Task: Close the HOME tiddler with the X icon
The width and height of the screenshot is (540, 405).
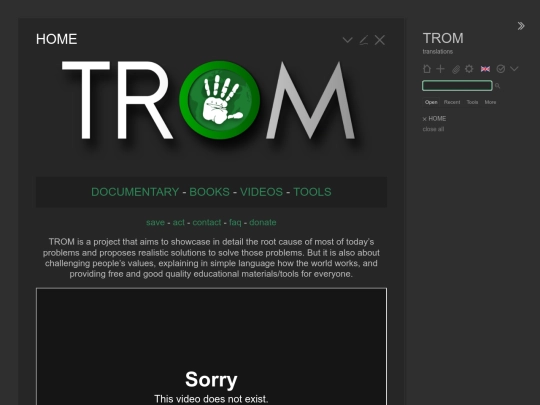Action: [x=380, y=40]
